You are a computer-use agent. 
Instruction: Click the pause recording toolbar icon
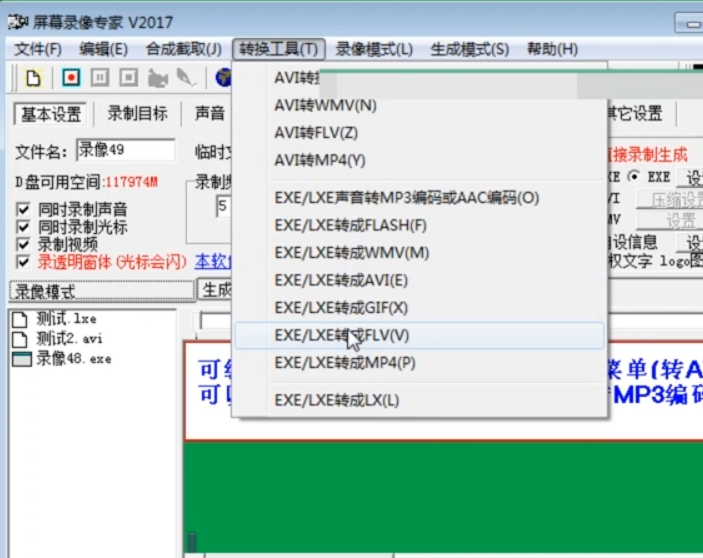click(x=100, y=78)
